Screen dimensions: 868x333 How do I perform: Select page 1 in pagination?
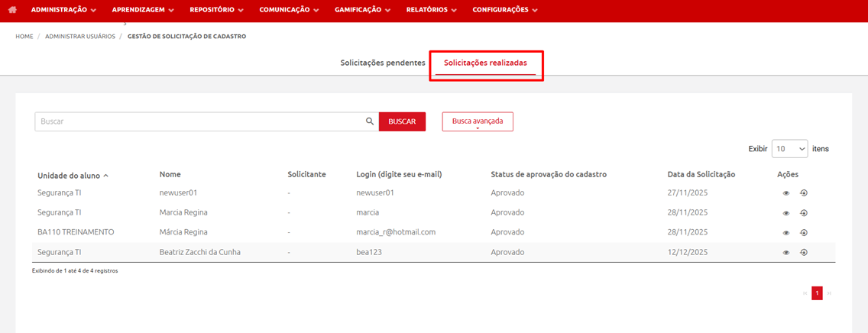(x=817, y=293)
